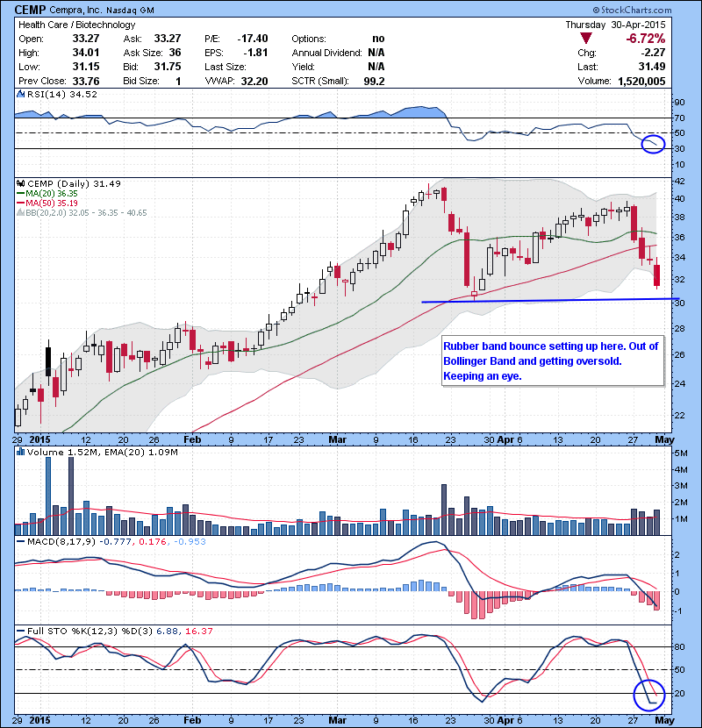This screenshot has width=702, height=728.
Task: Click the red MA(50) legend line marker
Action: click(20, 203)
